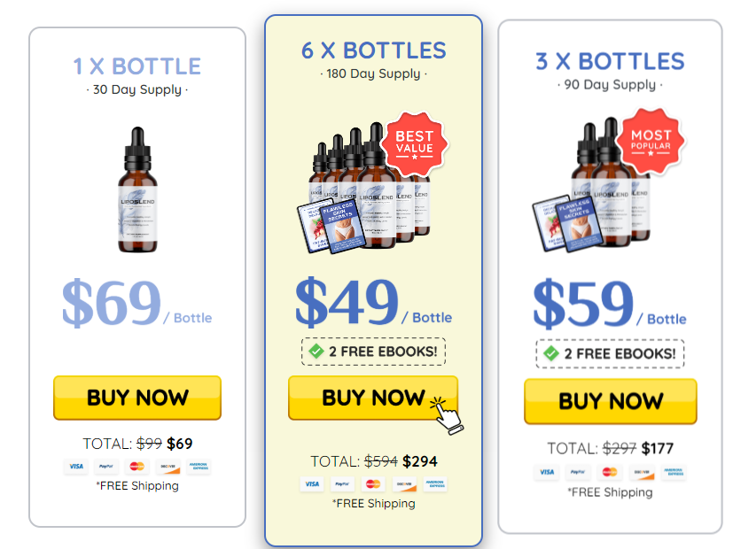The width and height of the screenshot is (756, 549).
Task: Click the three bottles product image
Action: tap(592, 184)
